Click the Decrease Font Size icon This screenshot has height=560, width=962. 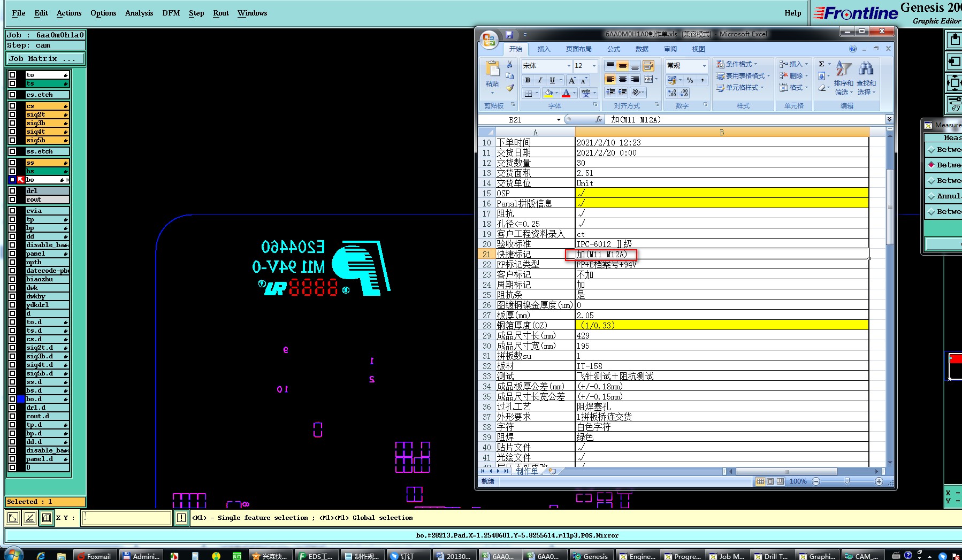click(584, 80)
